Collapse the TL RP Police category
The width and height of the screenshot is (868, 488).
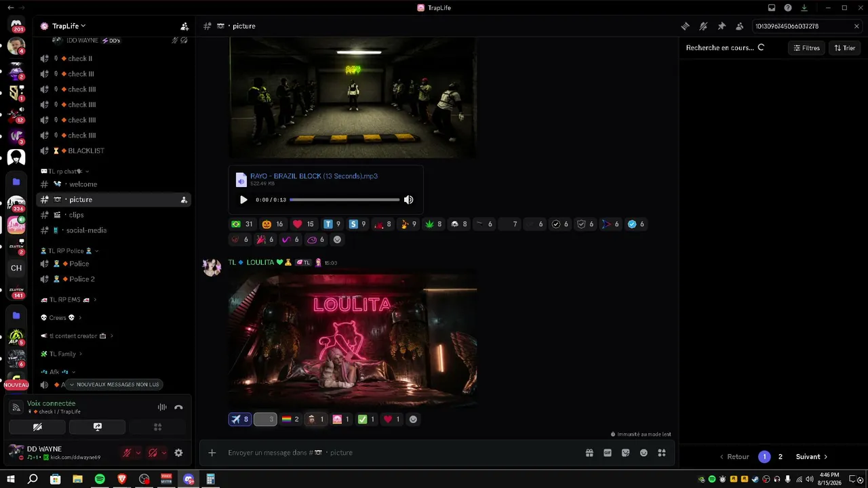click(70, 251)
